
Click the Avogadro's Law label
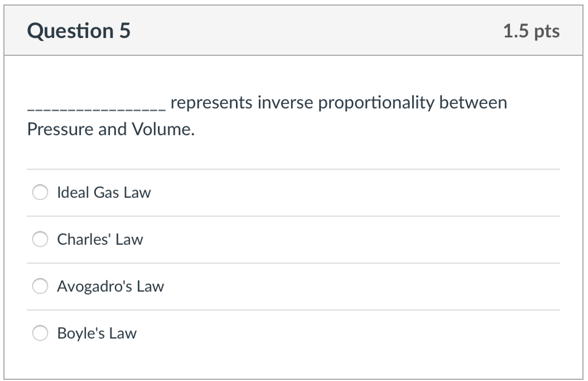pyautogui.click(x=110, y=286)
